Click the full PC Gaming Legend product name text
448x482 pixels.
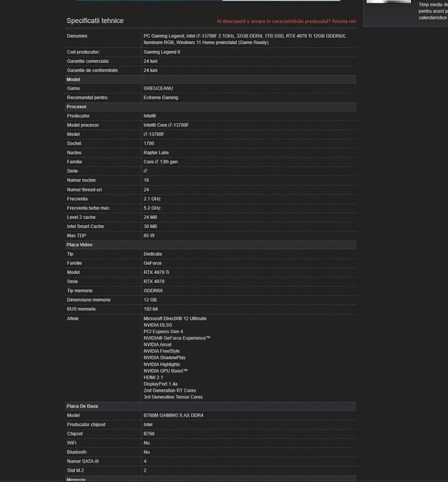244,39
